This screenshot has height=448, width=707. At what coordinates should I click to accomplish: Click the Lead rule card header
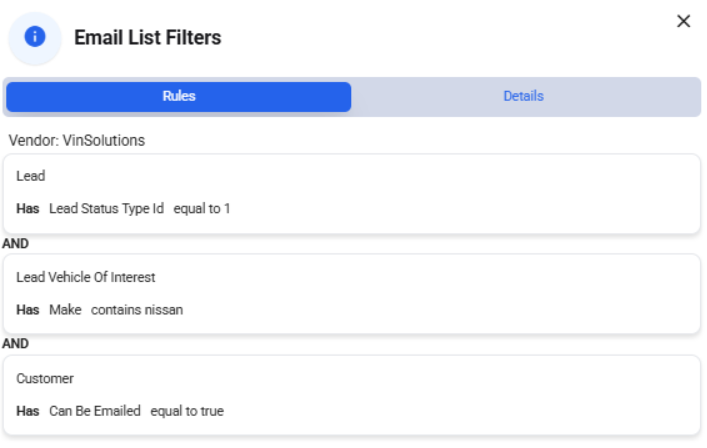point(31,176)
